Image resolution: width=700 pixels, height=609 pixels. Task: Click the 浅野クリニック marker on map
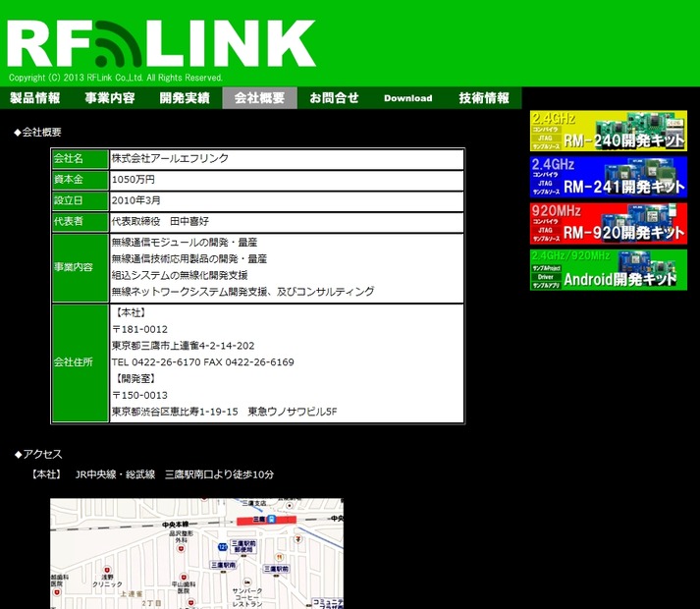pyautogui.click(x=107, y=570)
